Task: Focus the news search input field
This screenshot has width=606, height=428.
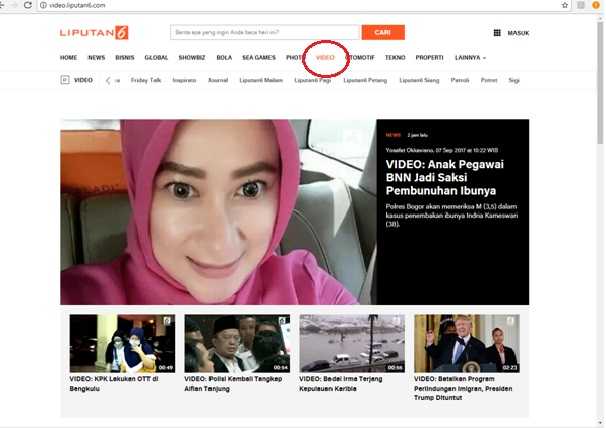Action: 266,32
